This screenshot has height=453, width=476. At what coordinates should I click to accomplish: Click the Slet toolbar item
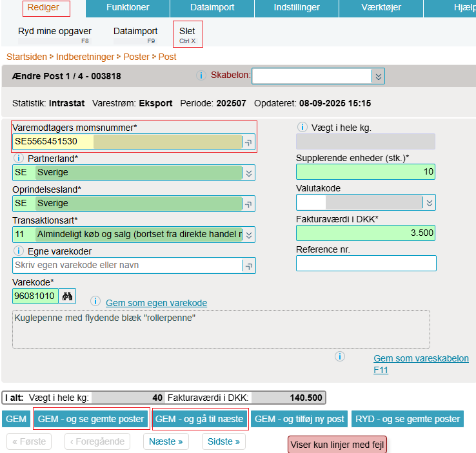coord(188,34)
